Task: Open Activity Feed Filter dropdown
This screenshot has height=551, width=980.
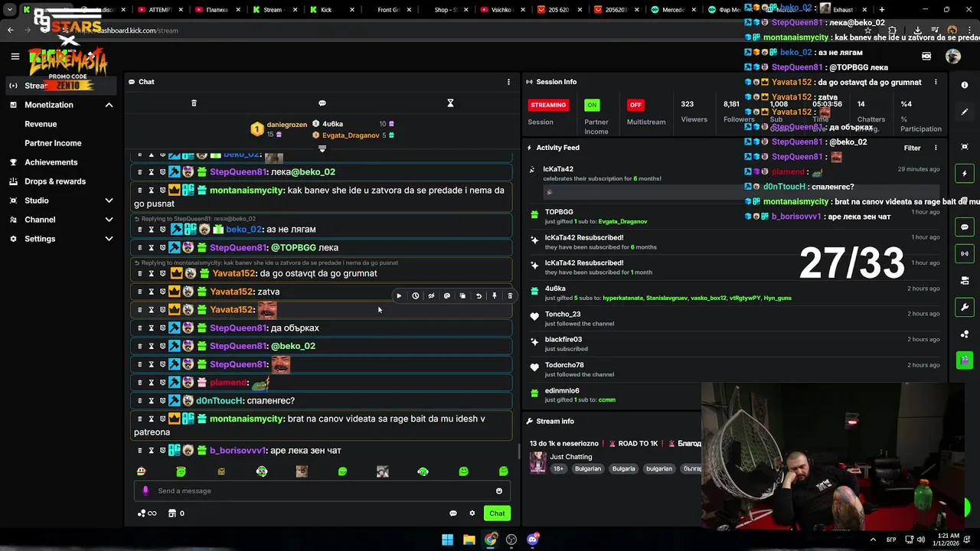Action: 912,148
